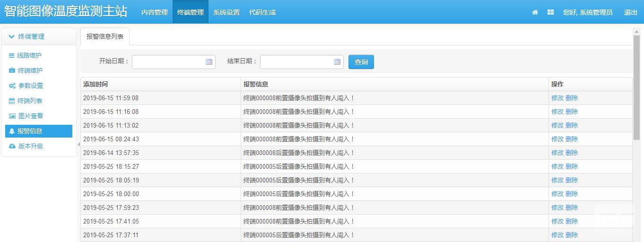The image size is (644, 242).
Task: Click 删除 for the 2019-06-14 13:57:35 alarm
Action: pos(572,153)
